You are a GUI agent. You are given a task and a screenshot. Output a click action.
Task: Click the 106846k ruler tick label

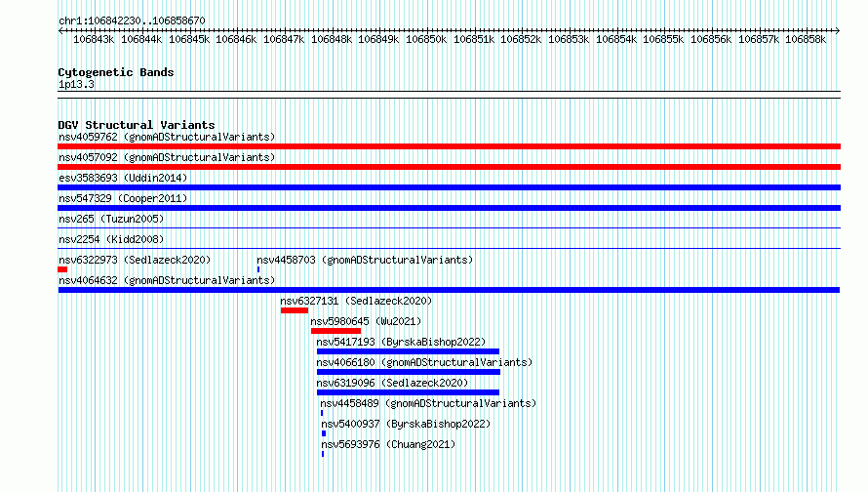(x=236, y=39)
